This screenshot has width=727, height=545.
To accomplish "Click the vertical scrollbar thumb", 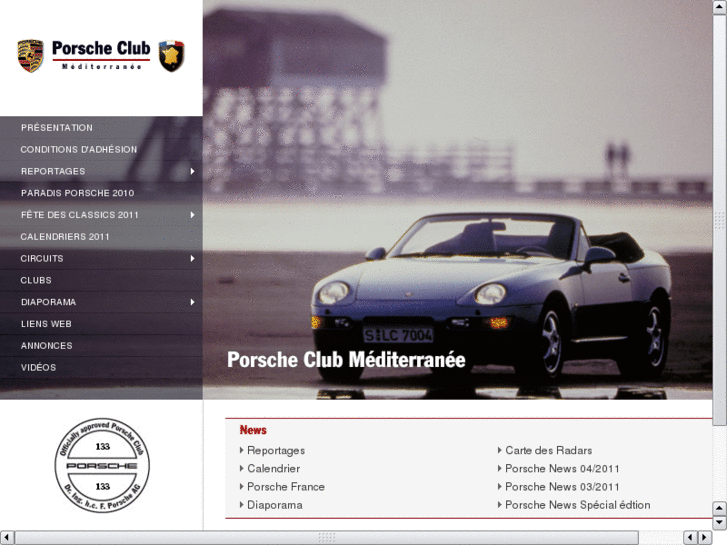I will click(719, 219).
